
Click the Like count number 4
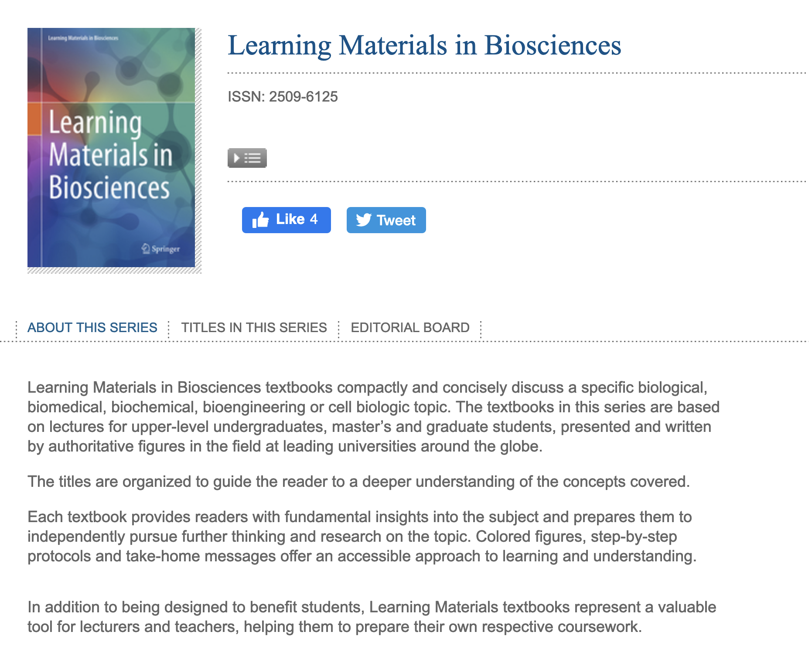click(314, 219)
